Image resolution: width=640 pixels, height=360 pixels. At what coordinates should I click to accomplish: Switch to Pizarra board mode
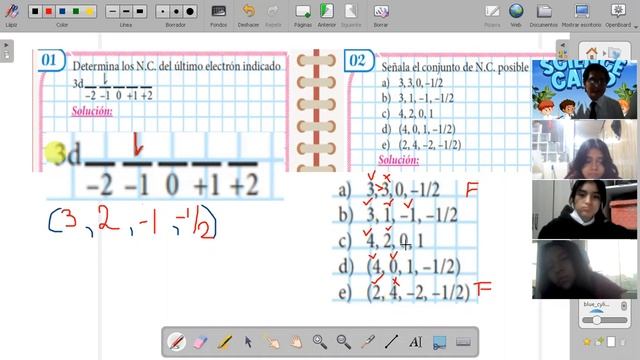pos(492,15)
